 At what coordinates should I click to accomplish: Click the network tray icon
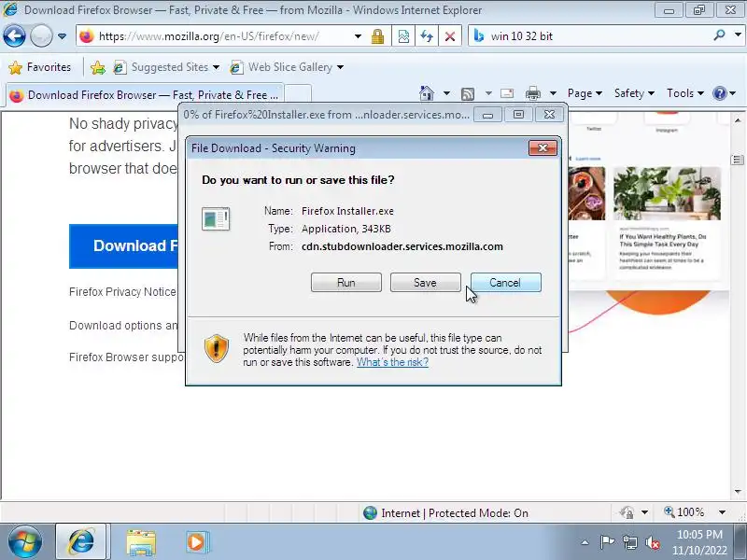pyautogui.click(x=629, y=542)
